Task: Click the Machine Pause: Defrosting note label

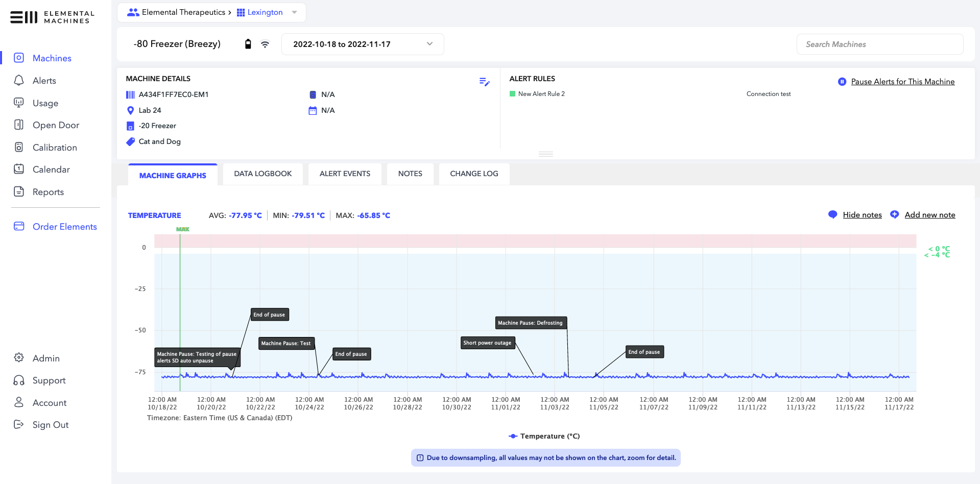Action: [x=530, y=323]
